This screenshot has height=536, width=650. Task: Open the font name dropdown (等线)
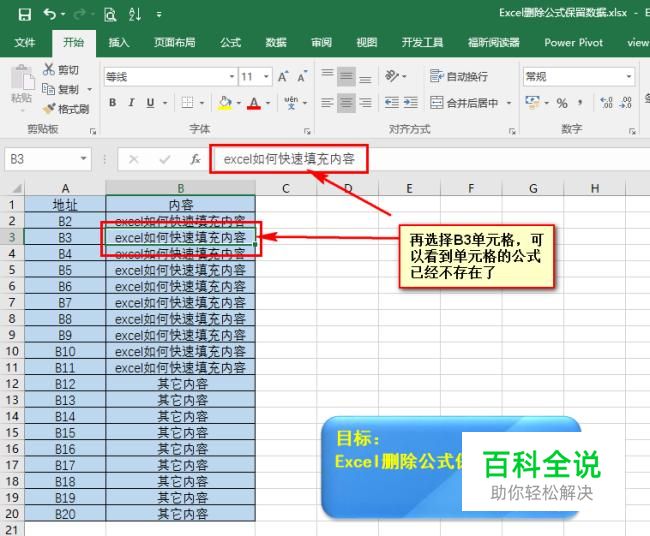click(232, 77)
